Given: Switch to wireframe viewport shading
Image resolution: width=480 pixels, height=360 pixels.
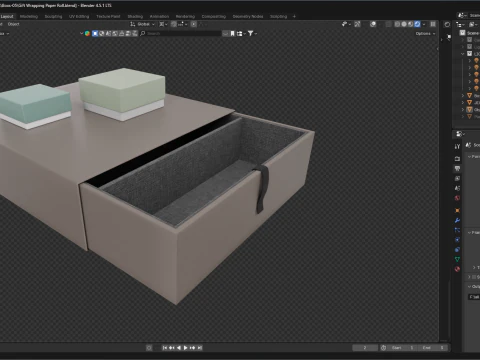Looking at the screenshot, I should (397, 24).
